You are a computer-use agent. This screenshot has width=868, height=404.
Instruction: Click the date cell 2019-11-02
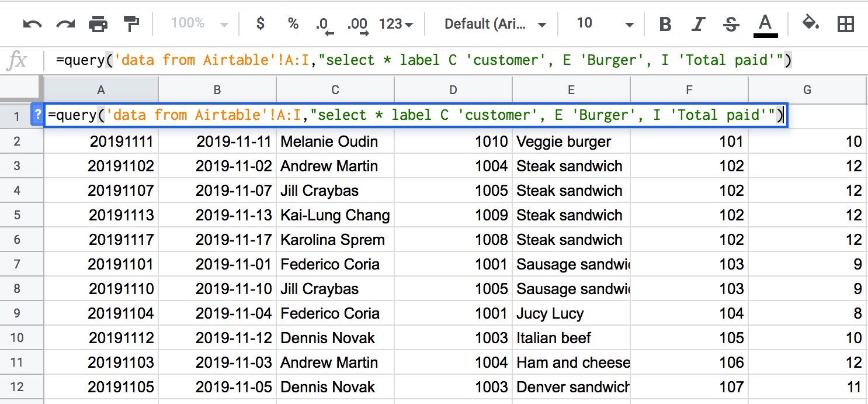pos(217,166)
